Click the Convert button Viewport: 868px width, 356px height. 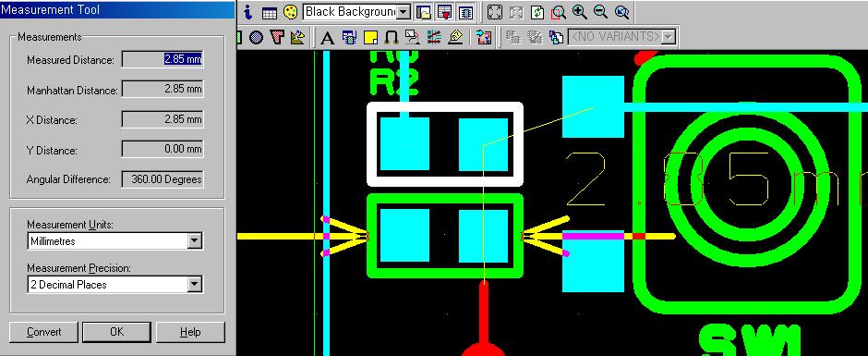pyautogui.click(x=43, y=332)
